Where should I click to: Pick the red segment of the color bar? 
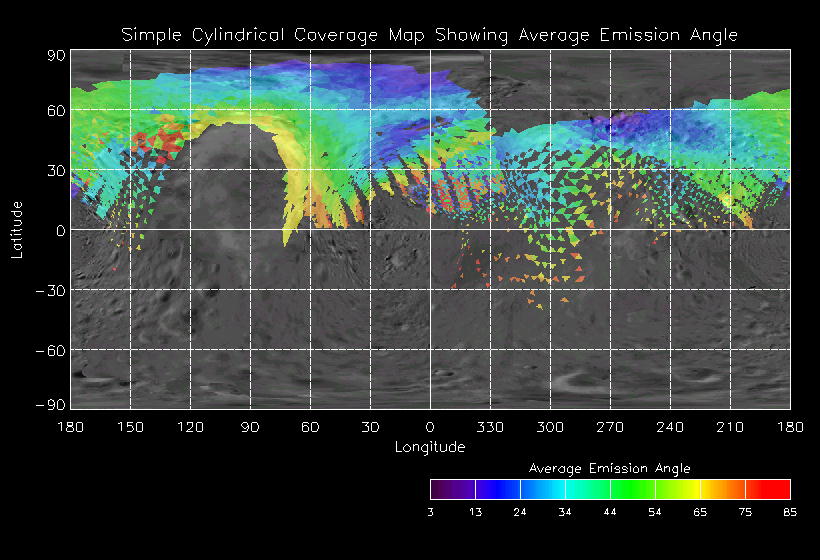pyautogui.click(x=768, y=489)
